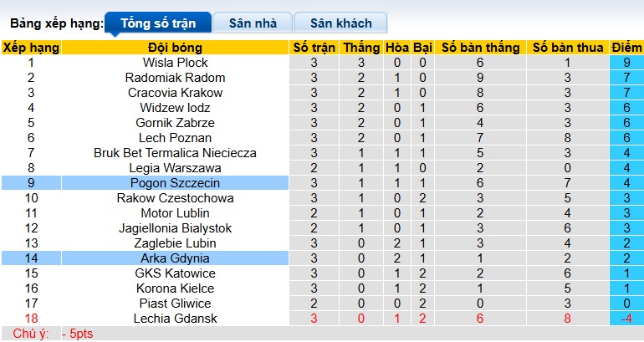Select Cracovia Krakow in the standings
The image size is (644, 342).
point(176,93)
